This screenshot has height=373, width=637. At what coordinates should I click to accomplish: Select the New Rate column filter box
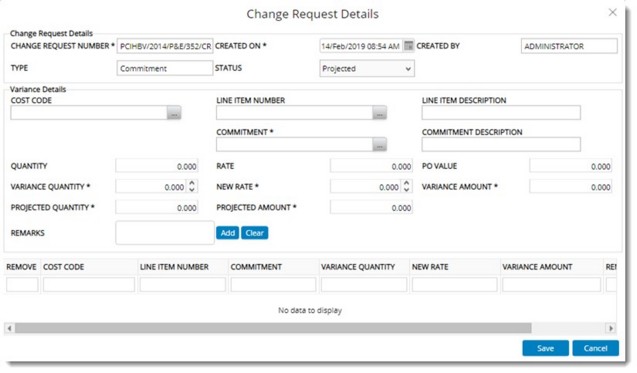coord(455,284)
